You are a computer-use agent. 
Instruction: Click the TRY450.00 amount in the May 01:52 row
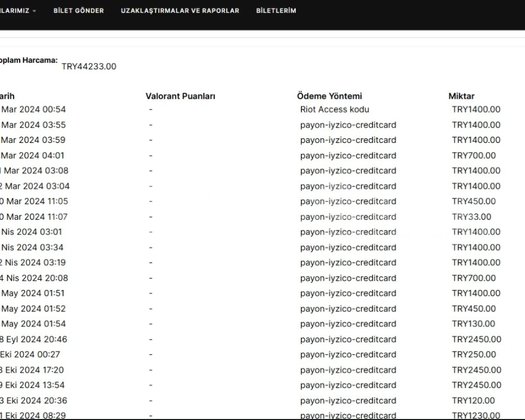(x=474, y=309)
